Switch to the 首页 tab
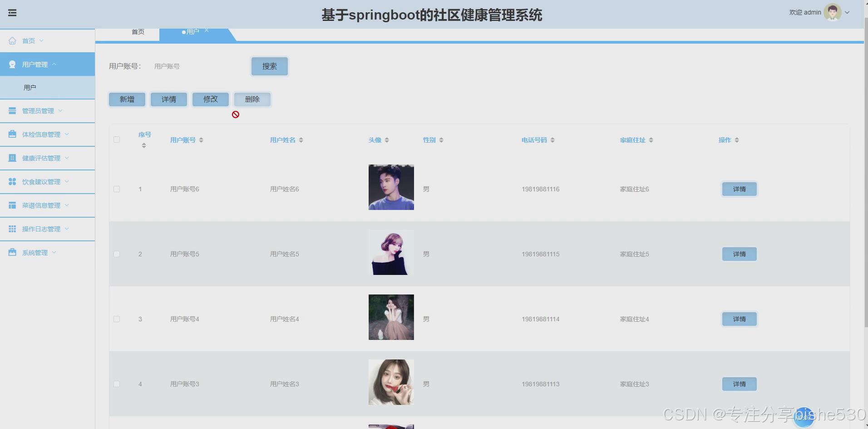Image resolution: width=868 pixels, height=429 pixels. (x=138, y=32)
